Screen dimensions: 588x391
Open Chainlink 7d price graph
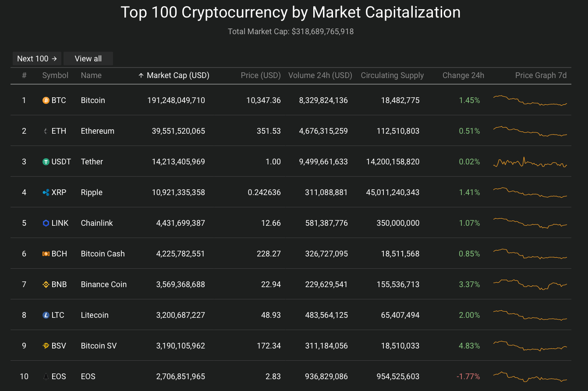530,223
